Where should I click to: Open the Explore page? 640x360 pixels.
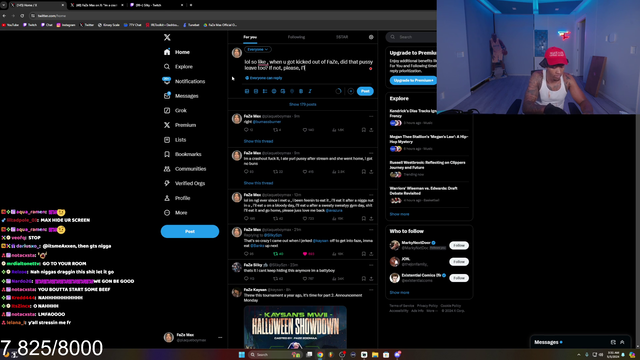coord(178,67)
